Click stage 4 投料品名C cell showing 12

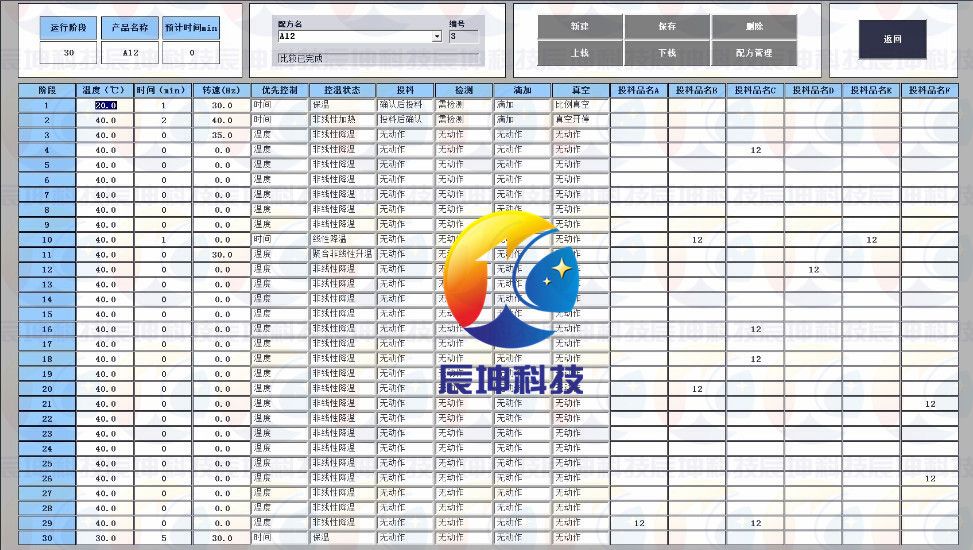(755, 150)
